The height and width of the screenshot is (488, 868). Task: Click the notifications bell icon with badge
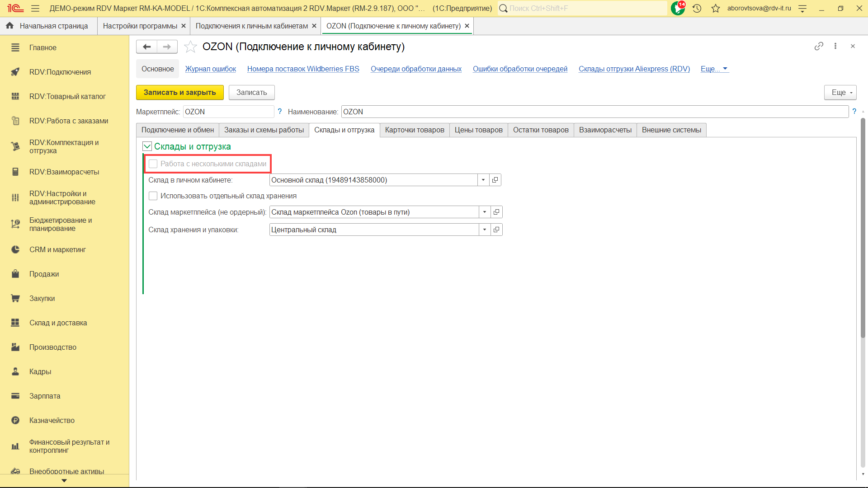[x=678, y=8]
